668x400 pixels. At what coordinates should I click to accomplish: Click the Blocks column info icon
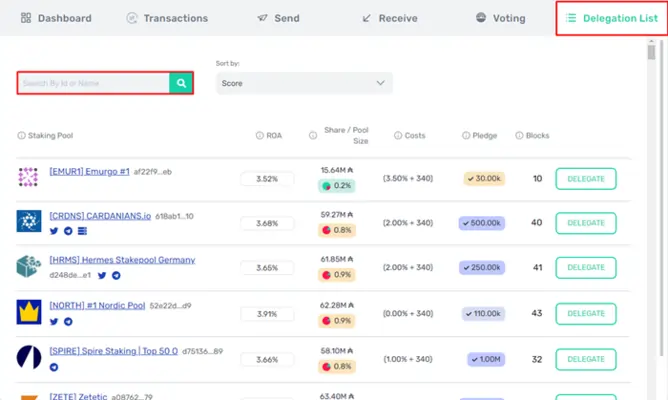(519, 135)
